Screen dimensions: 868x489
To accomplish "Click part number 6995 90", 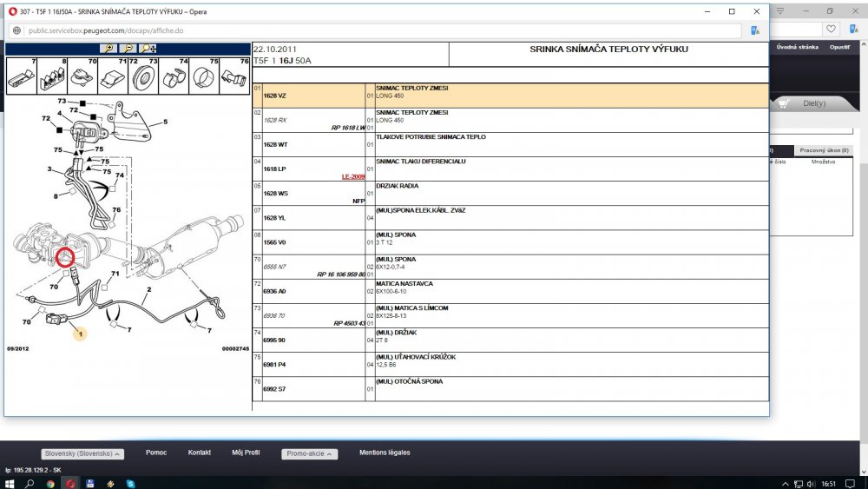I will pyautogui.click(x=274, y=340).
